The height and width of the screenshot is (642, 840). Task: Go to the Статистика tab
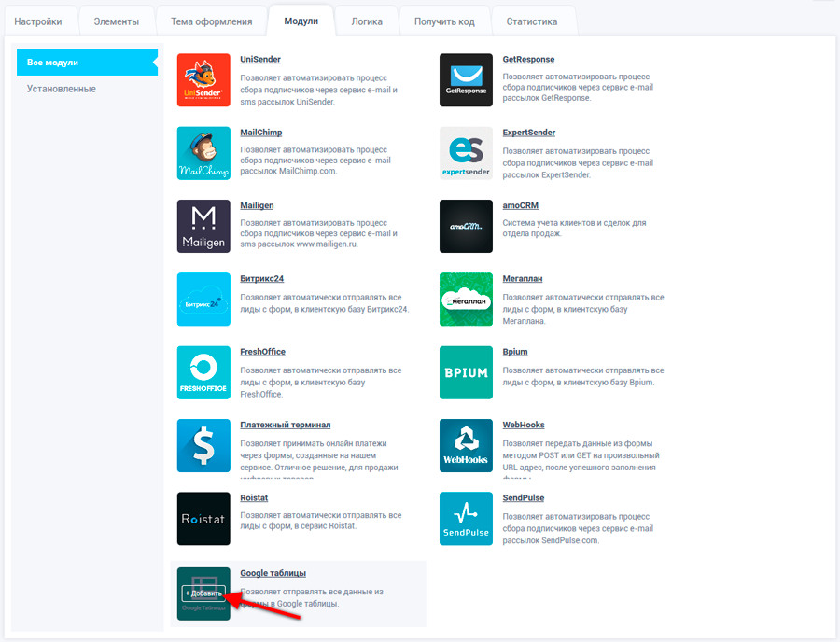(x=532, y=21)
